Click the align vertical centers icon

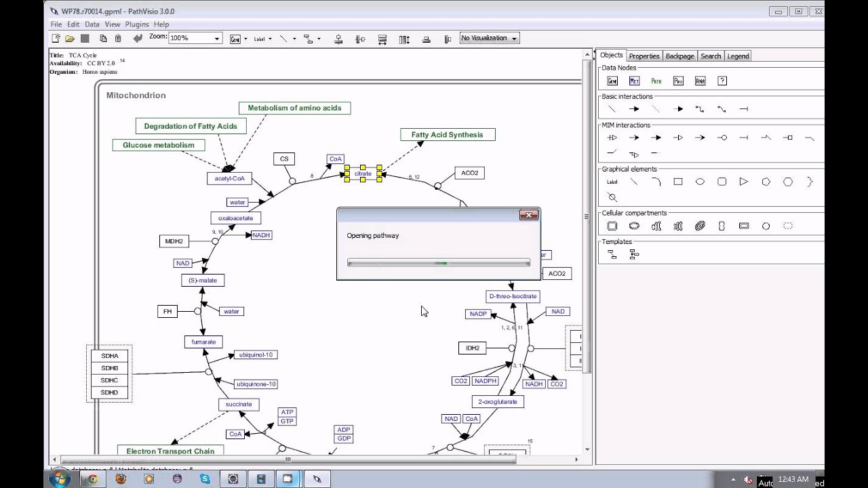(x=360, y=39)
